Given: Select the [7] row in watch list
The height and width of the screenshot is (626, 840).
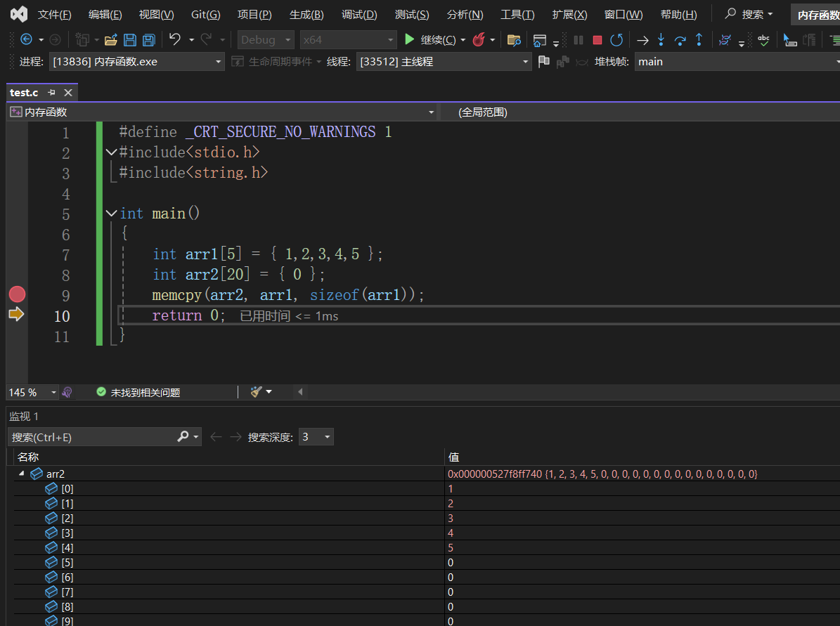Looking at the screenshot, I should (x=427, y=592).
